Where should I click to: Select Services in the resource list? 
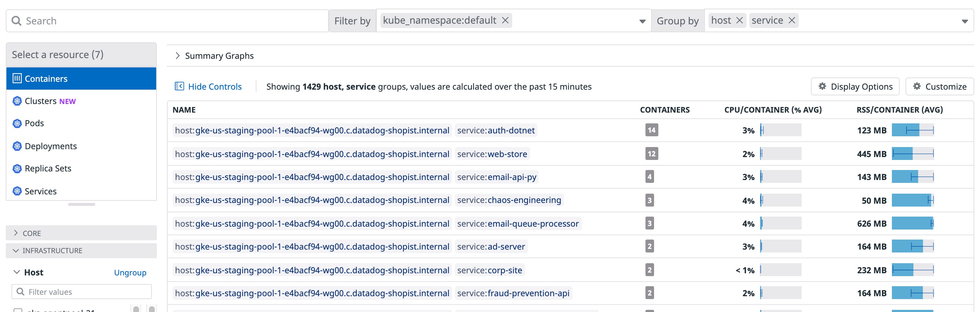(x=81, y=191)
